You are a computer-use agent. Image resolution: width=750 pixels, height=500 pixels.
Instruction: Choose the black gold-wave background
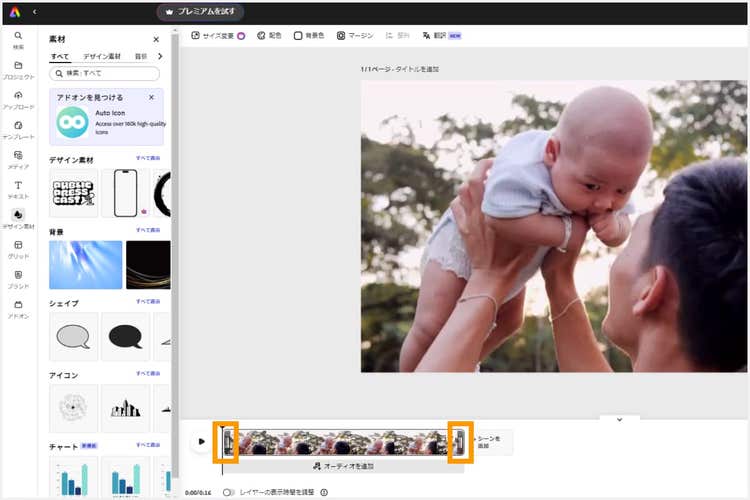tap(148, 265)
